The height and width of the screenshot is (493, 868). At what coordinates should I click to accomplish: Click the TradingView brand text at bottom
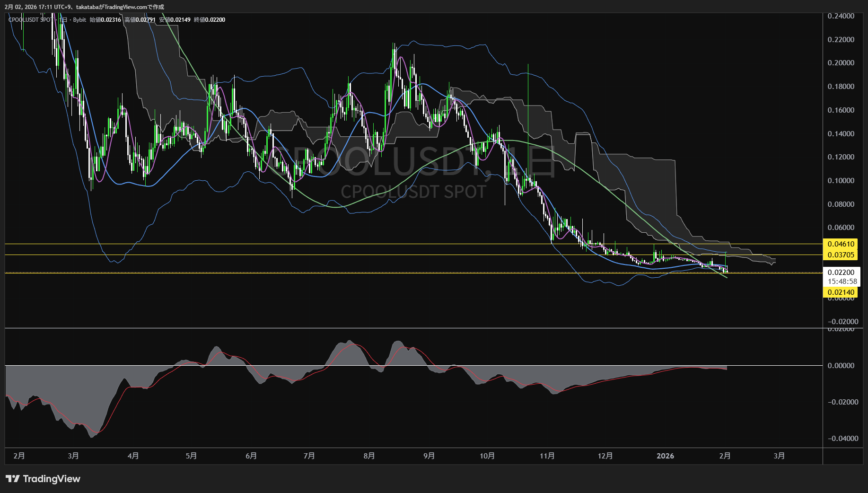(x=52, y=479)
